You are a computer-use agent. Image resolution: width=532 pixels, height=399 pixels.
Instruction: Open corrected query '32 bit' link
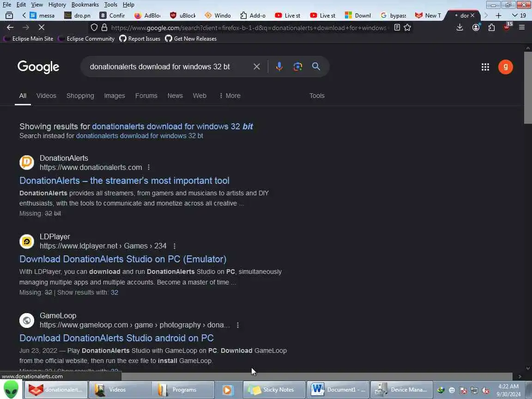(x=172, y=127)
